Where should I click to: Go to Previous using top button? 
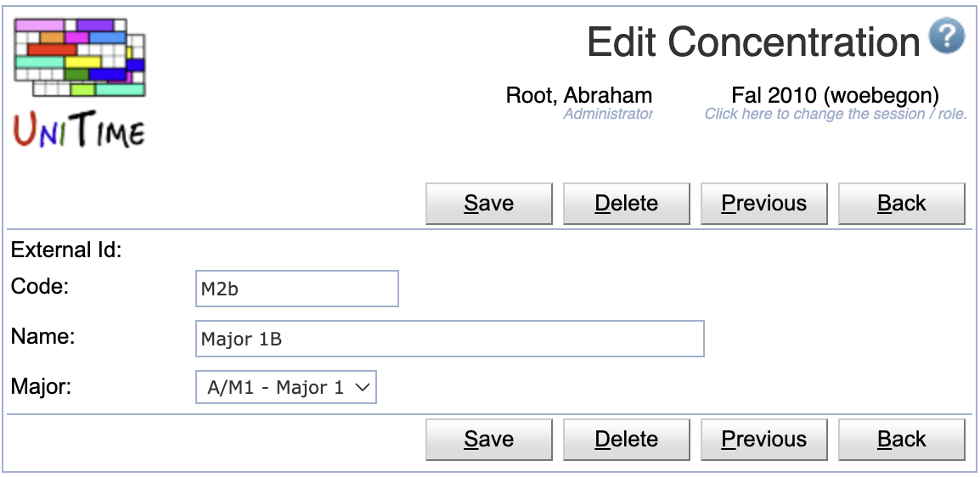click(x=763, y=204)
